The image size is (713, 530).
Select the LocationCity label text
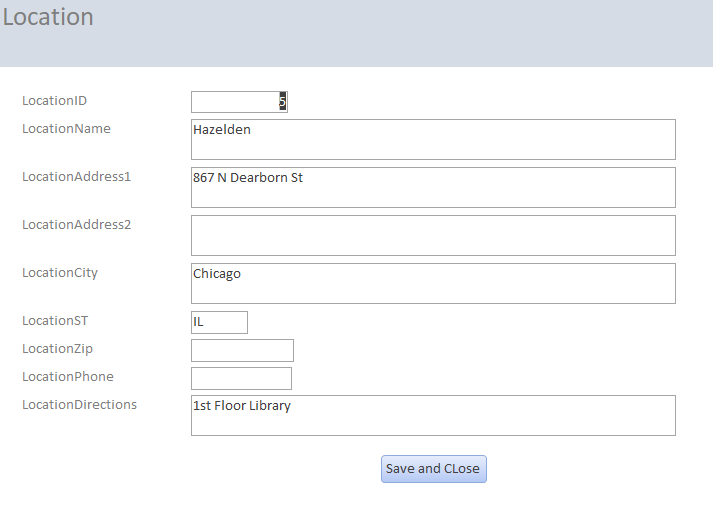pos(60,273)
